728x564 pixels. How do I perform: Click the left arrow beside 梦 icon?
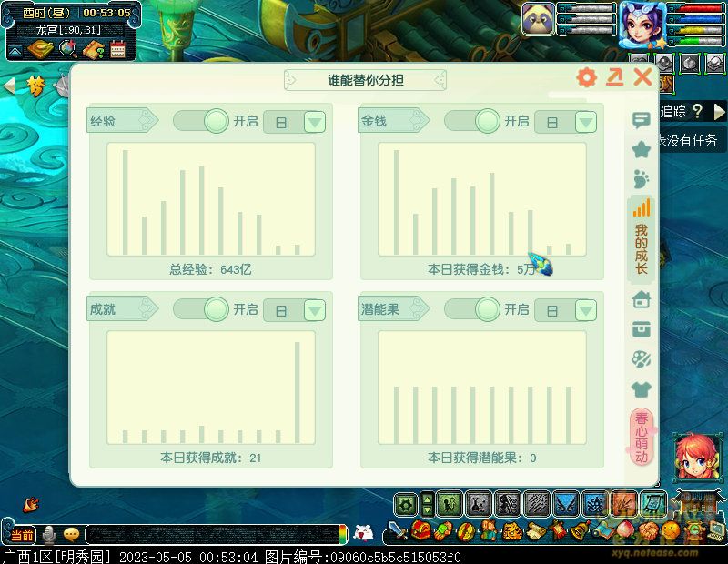[9, 86]
